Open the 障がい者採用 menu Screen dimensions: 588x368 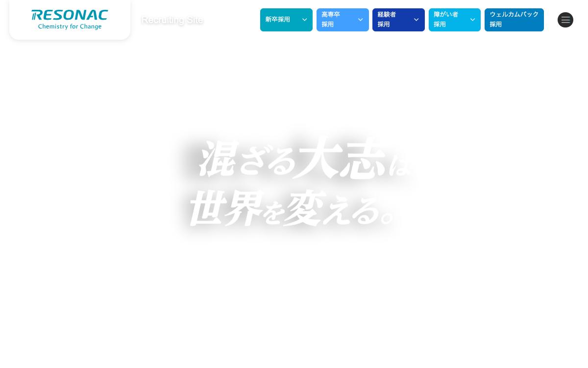tap(455, 20)
